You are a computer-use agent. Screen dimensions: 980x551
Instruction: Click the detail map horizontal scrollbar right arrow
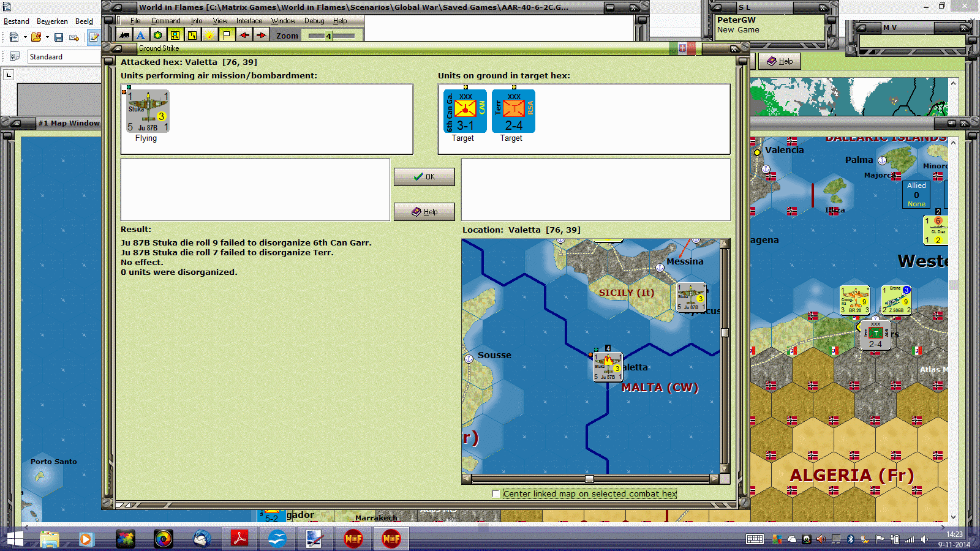[714, 479]
